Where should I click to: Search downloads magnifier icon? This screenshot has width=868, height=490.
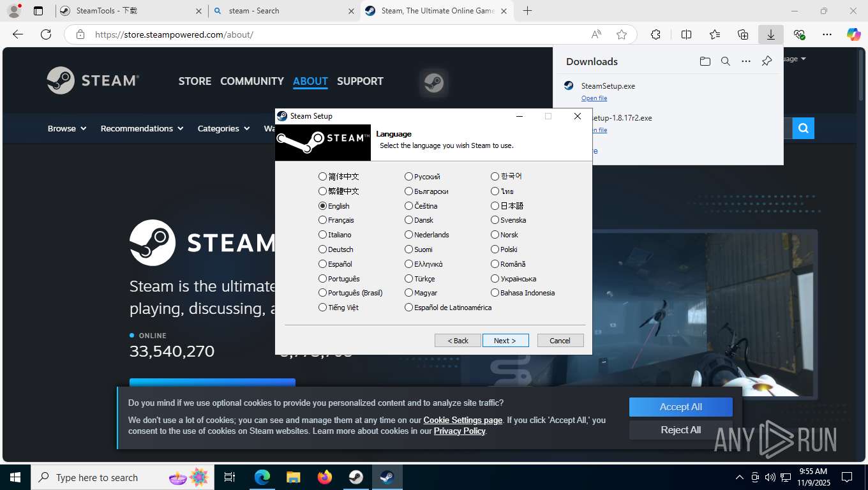(x=726, y=61)
